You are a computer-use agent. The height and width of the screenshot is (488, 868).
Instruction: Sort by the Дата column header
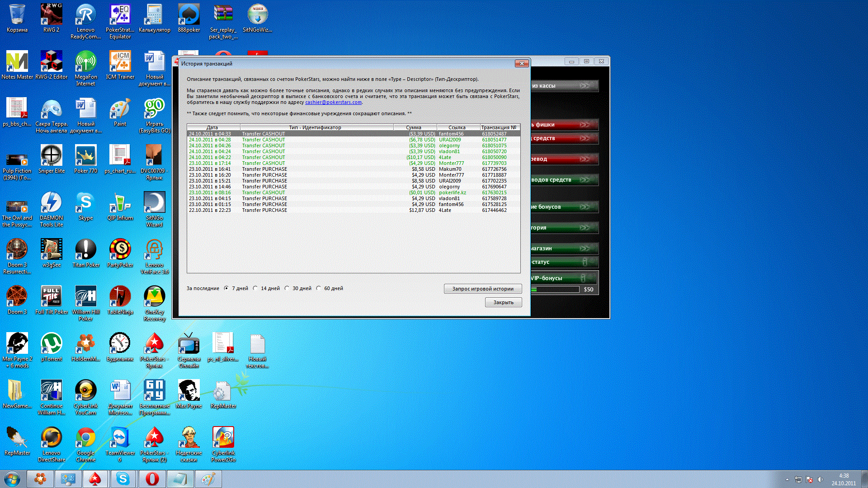pyautogui.click(x=212, y=127)
